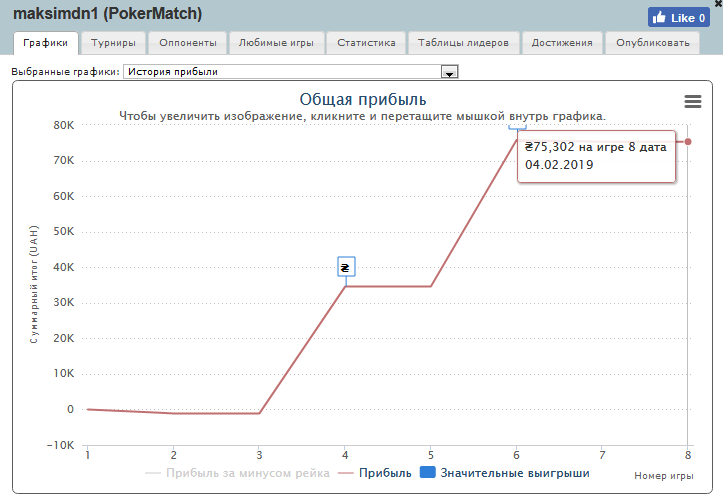Open the Оппоненты tab
Image resolution: width=723 pixels, height=496 pixels.
click(x=188, y=43)
